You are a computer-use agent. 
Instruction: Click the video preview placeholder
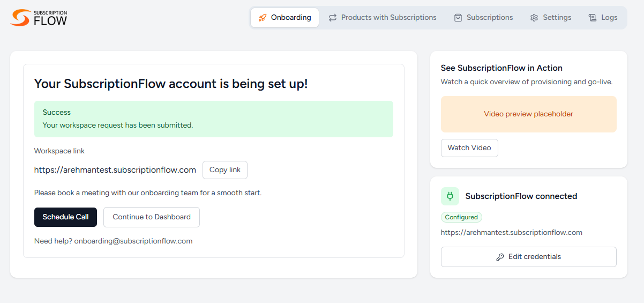point(529,114)
